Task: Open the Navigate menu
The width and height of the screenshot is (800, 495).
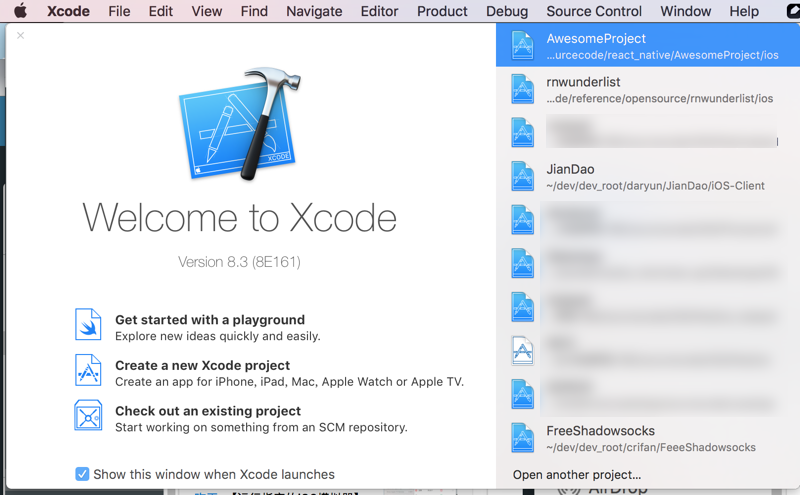Action: pos(314,11)
